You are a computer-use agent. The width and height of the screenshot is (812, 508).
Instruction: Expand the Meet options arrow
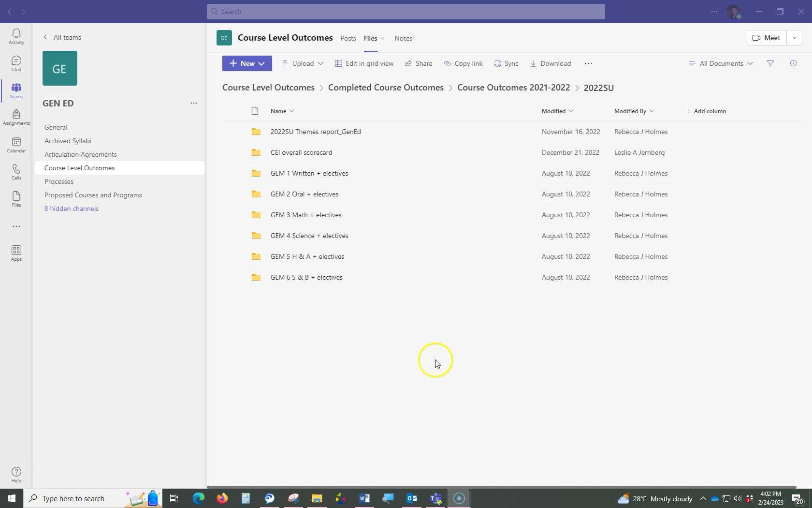[x=794, y=38]
